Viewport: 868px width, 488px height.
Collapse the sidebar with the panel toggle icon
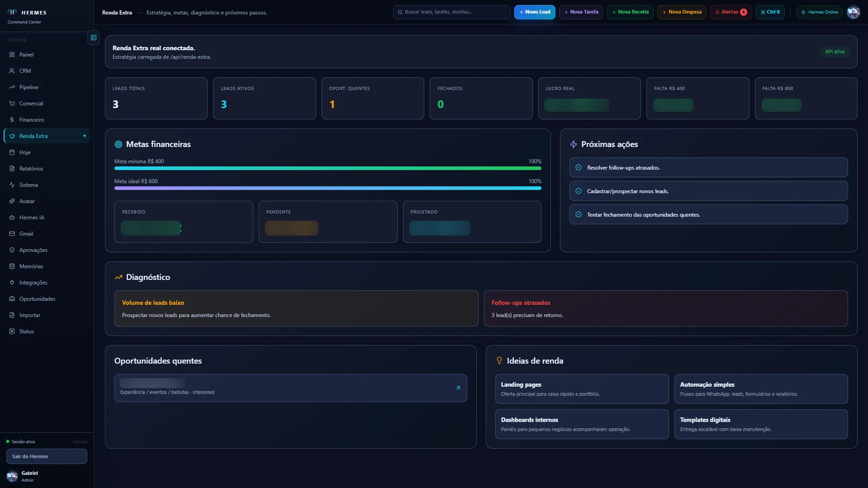(x=94, y=38)
